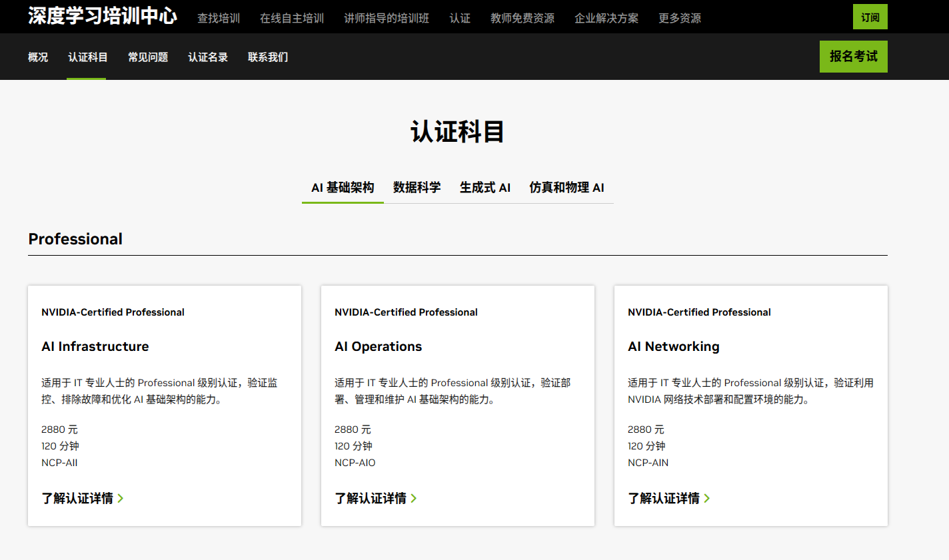The height and width of the screenshot is (560, 949).
Task: Open the 查找培训 menu
Action: 219,18
